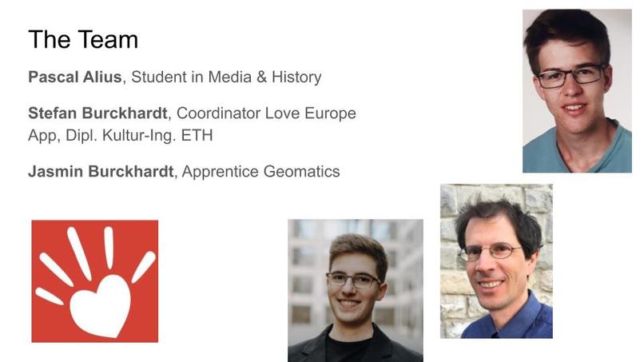The width and height of the screenshot is (644, 362).
Task: Open the photo with stone wall background
Action: (x=496, y=261)
